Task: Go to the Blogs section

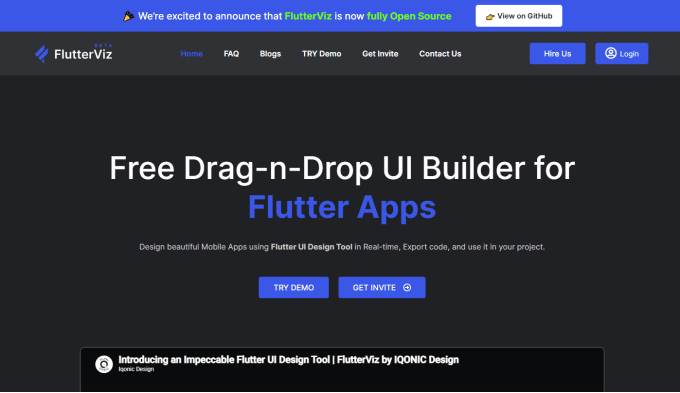Action: point(270,54)
